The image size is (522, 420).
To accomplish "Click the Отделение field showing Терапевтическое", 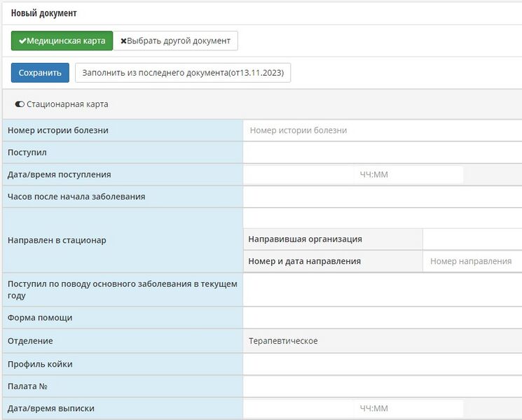I will click(x=383, y=341).
